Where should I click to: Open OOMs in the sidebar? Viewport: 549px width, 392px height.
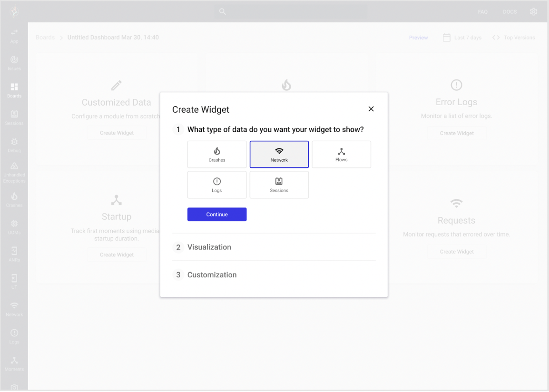(14, 227)
